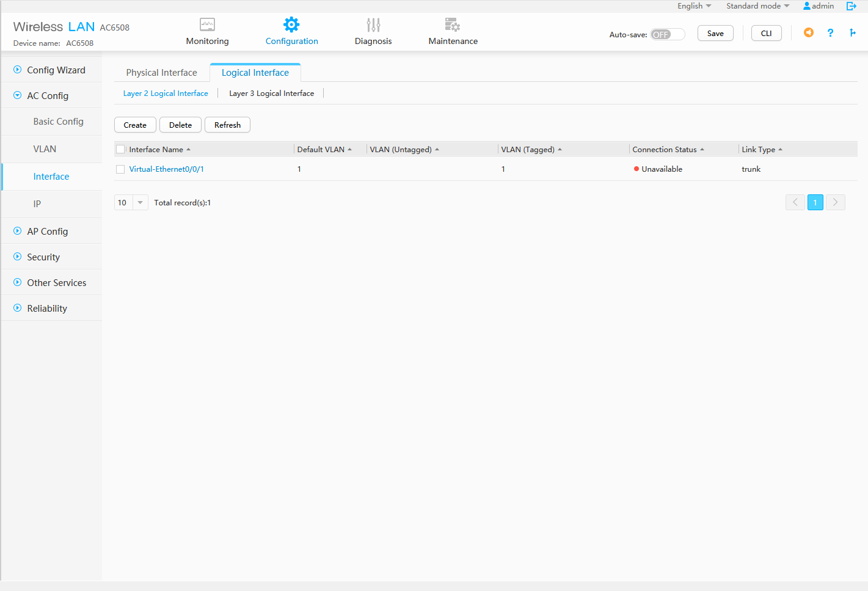Sort by Link Type column
Screen dimensions: 868x591
[x=762, y=149]
